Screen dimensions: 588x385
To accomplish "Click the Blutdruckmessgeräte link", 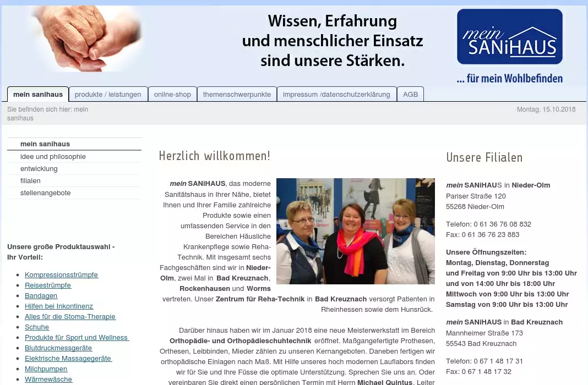I will pyautogui.click(x=58, y=348).
